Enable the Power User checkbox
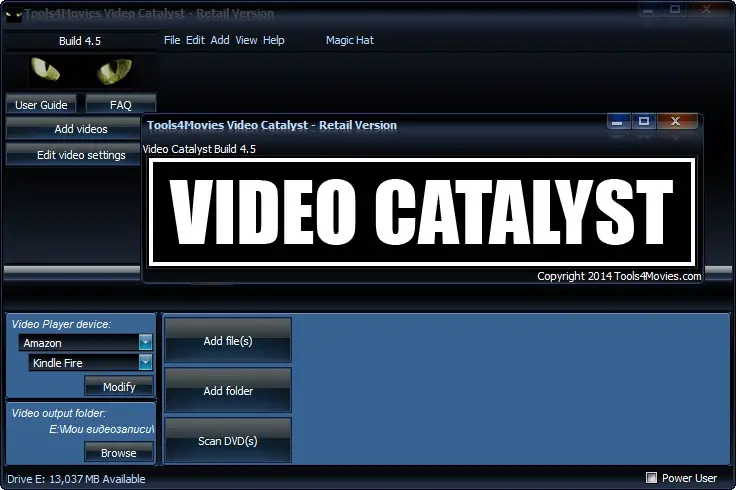The image size is (736, 490). 651,477
